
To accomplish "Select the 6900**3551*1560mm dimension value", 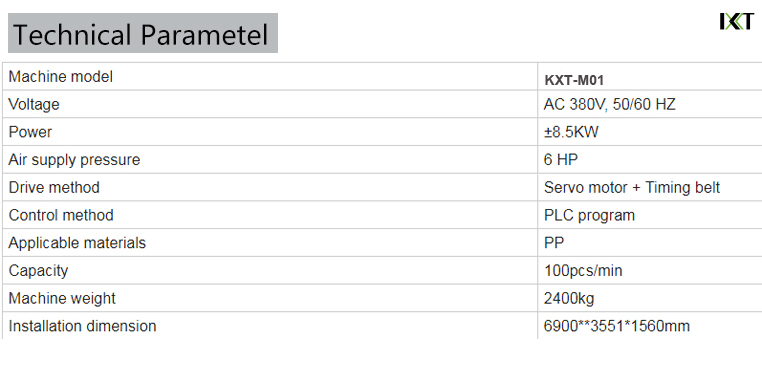I will coord(616,326).
